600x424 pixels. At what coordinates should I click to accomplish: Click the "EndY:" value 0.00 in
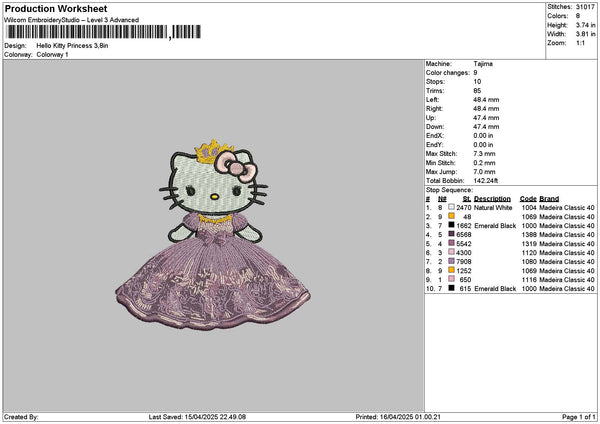(x=483, y=145)
